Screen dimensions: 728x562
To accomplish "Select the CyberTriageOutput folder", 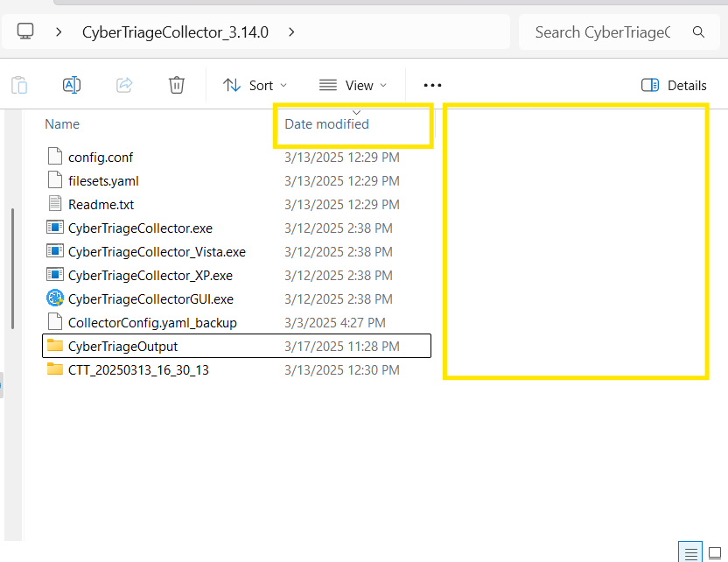I will click(x=237, y=346).
